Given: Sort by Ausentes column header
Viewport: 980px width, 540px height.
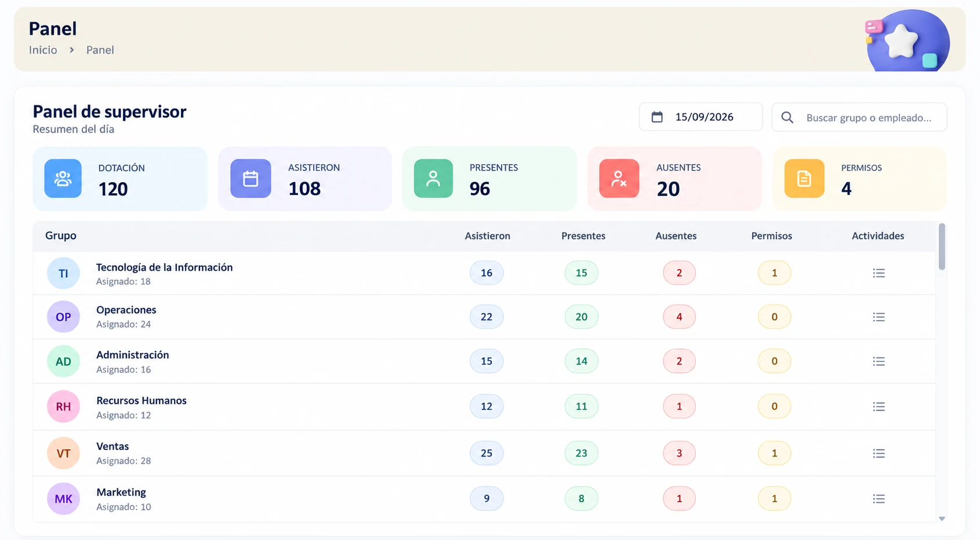Looking at the screenshot, I should tap(676, 236).
